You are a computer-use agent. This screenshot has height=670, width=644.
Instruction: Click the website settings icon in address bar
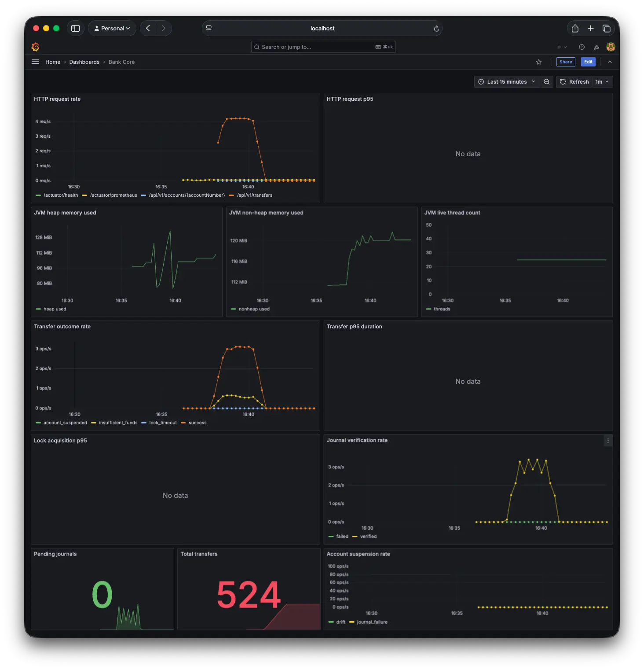[209, 28]
